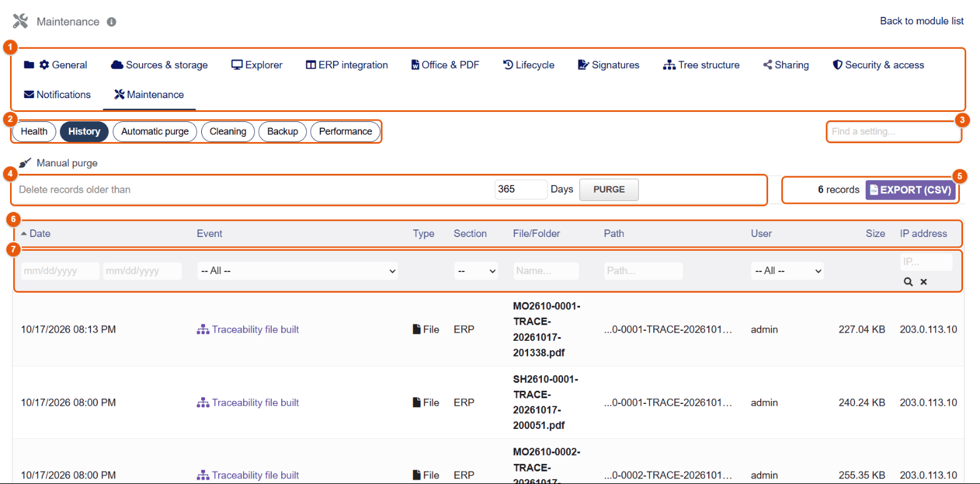Sort by the User column header
Image resolution: width=980 pixels, height=484 pixels.
pyautogui.click(x=761, y=234)
